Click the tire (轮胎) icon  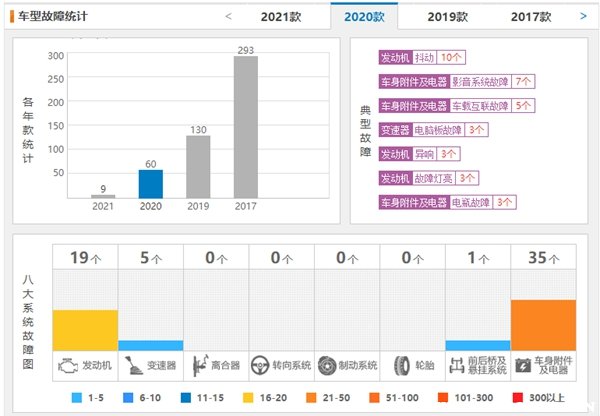pyautogui.click(x=401, y=365)
